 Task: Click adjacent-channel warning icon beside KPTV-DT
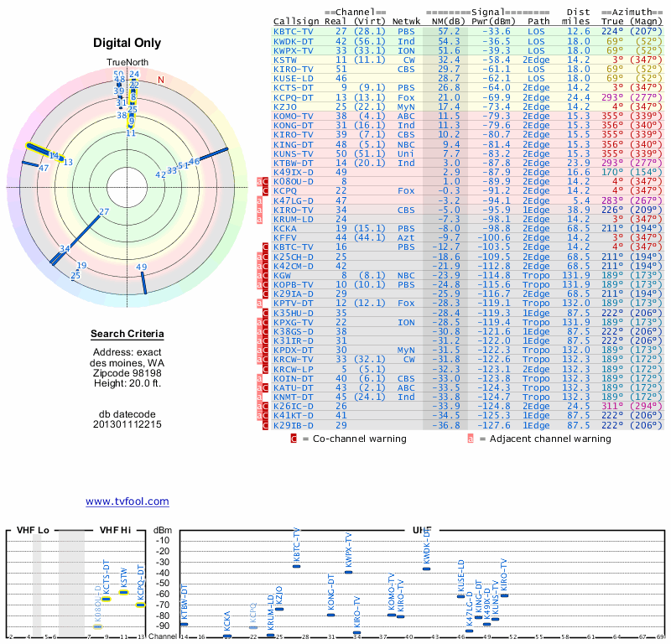[x=259, y=302]
